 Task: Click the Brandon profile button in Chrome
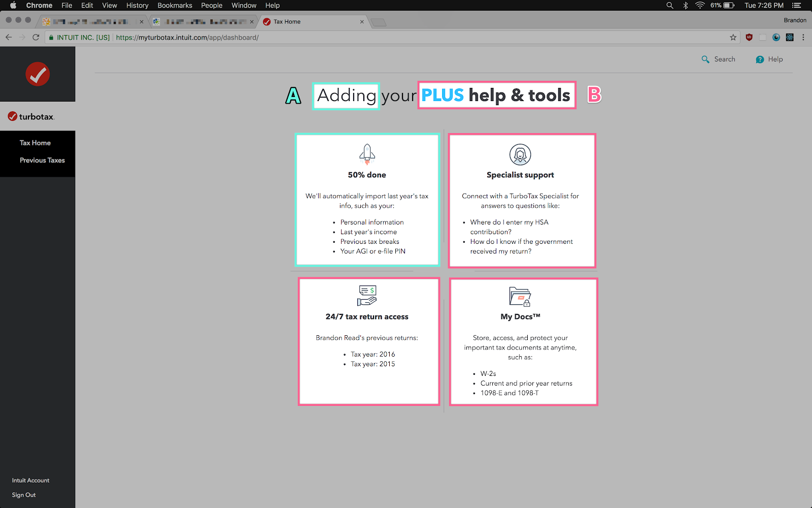(795, 20)
